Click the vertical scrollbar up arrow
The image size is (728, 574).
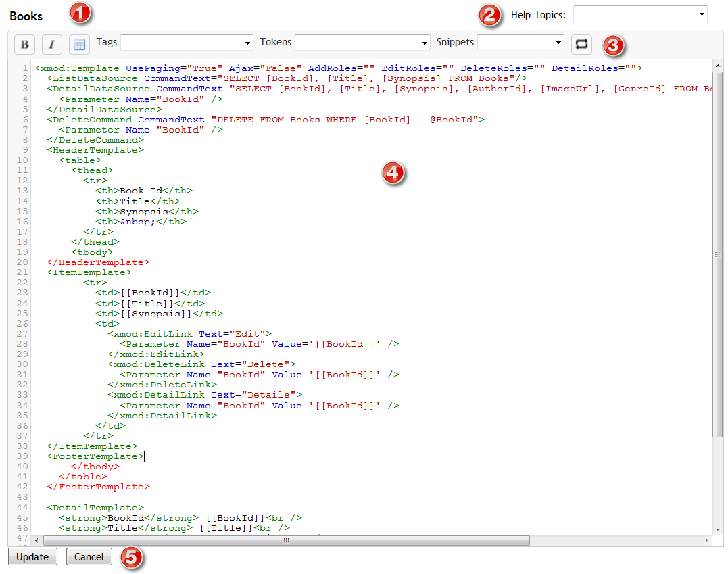[718, 66]
